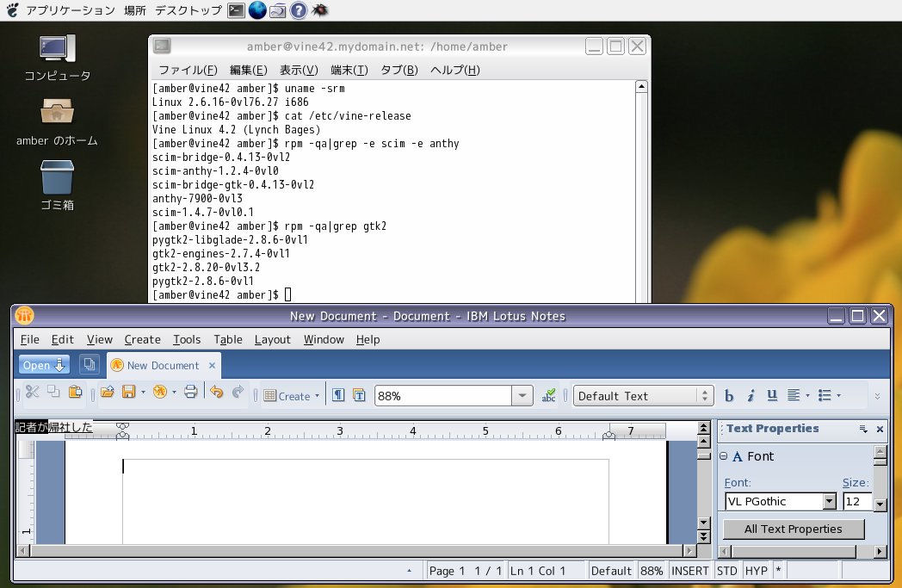902x588 pixels.
Task: Click the Redo arrow icon
Action: point(238,393)
